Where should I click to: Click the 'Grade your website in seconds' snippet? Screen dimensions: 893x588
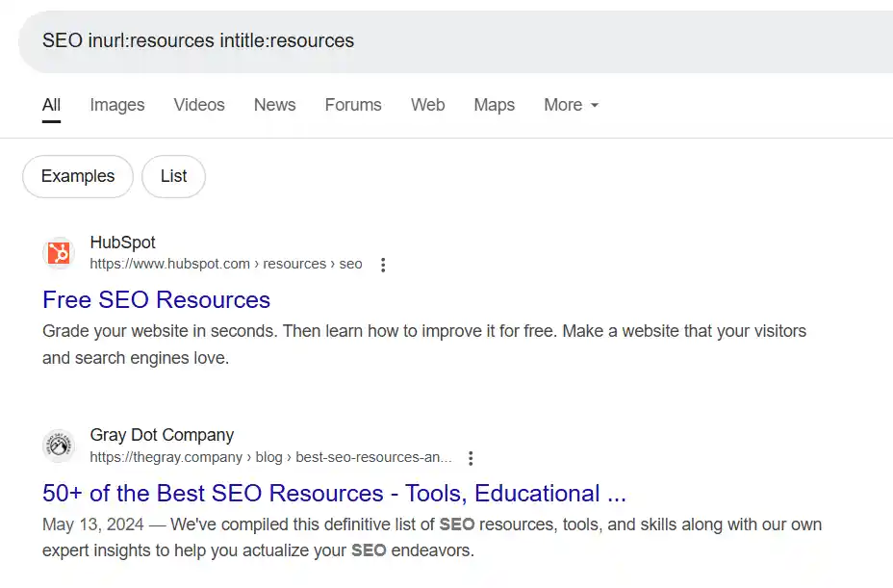[x=424, y=345]
